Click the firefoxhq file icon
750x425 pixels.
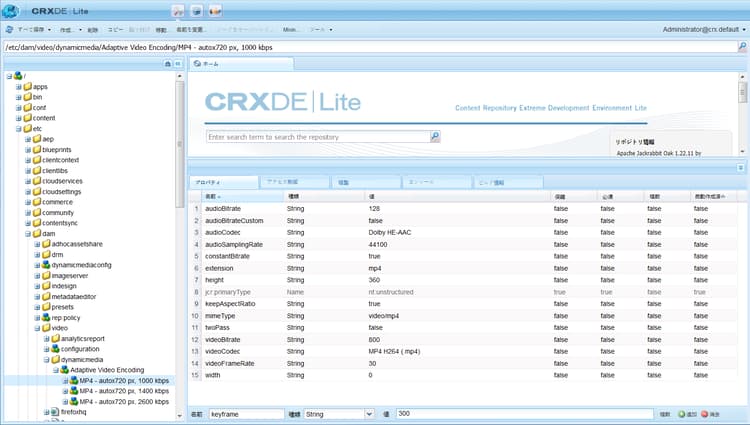click(x=55, y=412)
